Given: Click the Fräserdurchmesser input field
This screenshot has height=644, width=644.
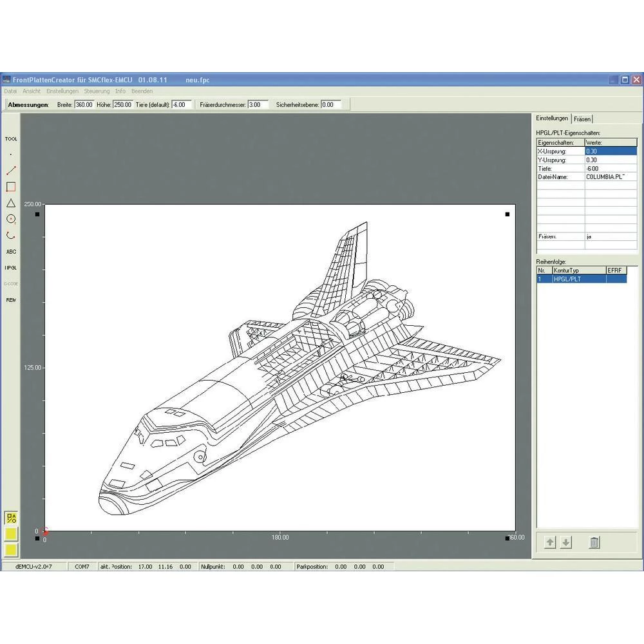Looking at the screenshot, I should coord(258,104).
